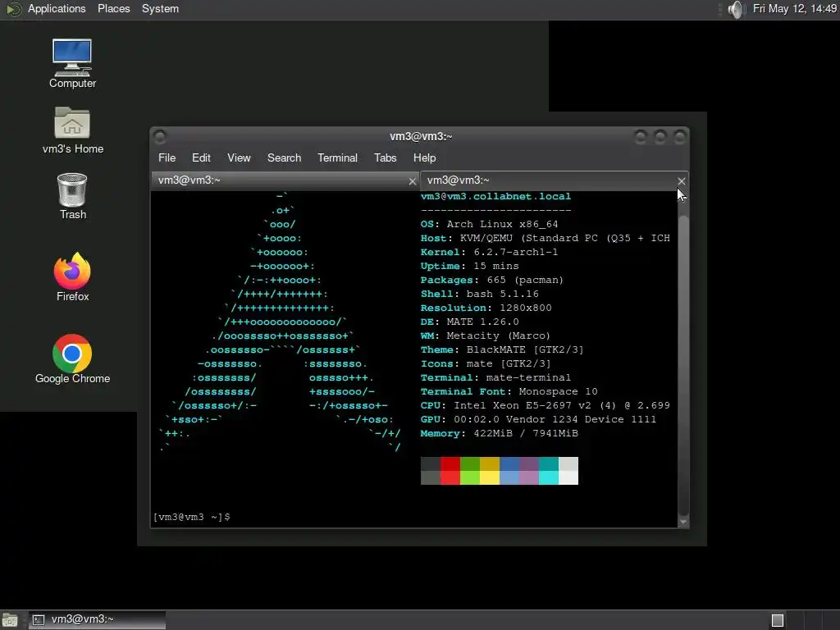This screenshot has width=840, height=630.
Task: Open the terminal Edit menu
Action: [x=201, y=158]
